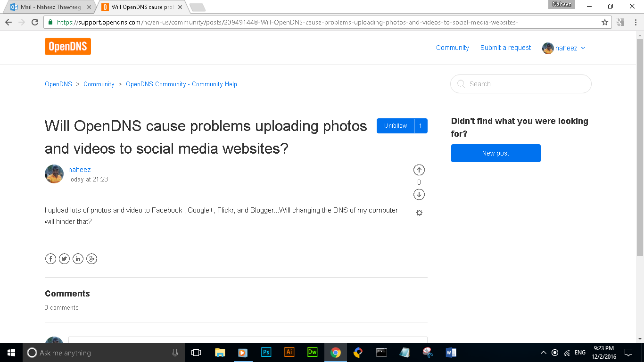644x362 pixels.
Task: Open Command Prompt from taskbar
Action: click(381, 353)
